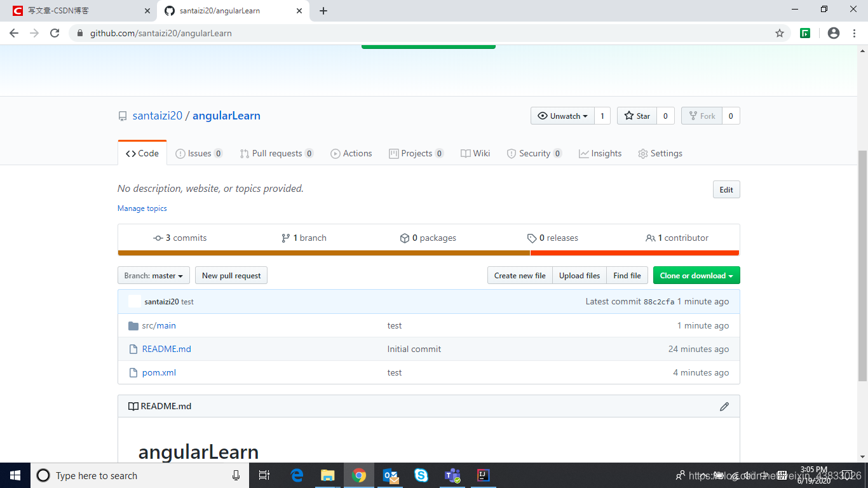The width and height of the screenshot is (868, 488).
Task: Open the Projects tab
Action: click(x=416, y=153)
